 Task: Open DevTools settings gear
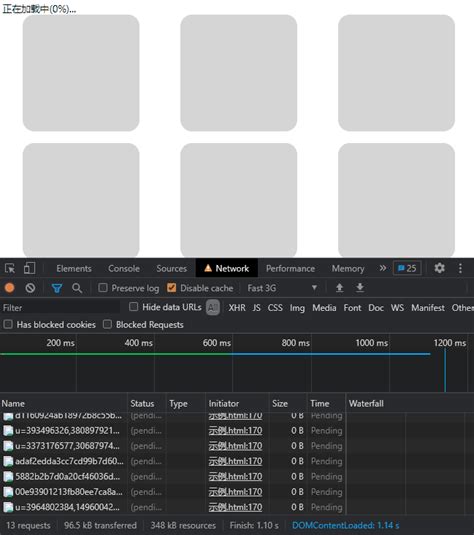[x=439, y=268]
